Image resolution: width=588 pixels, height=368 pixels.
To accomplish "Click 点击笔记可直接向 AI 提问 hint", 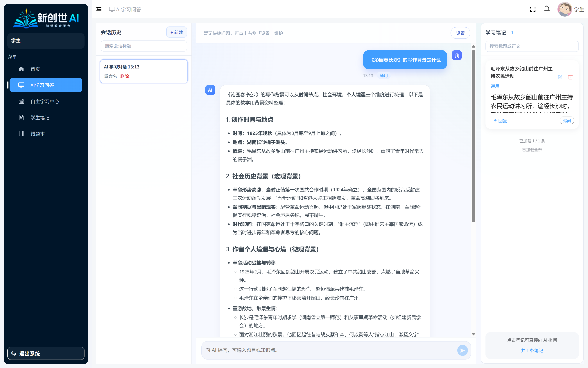I will [532, 340].
